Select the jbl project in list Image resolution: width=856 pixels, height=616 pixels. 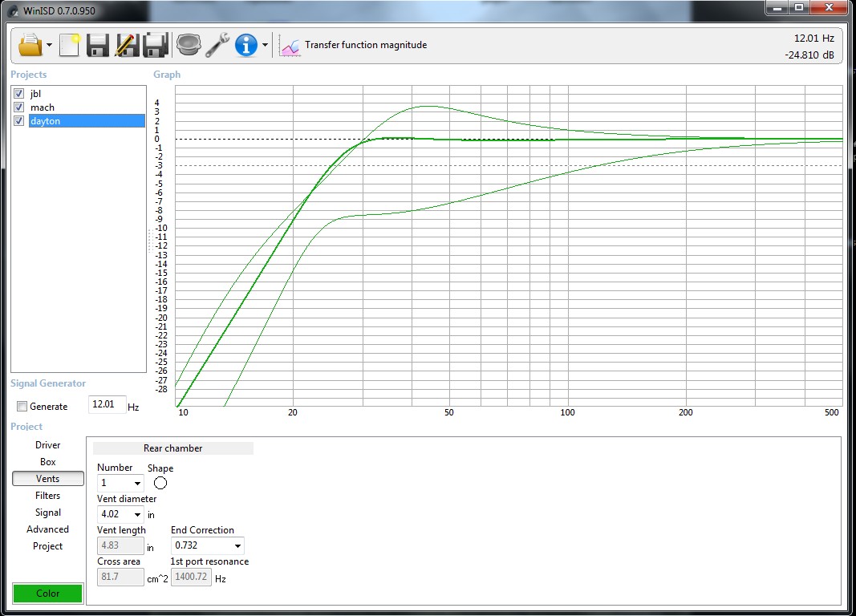point(35,93)
